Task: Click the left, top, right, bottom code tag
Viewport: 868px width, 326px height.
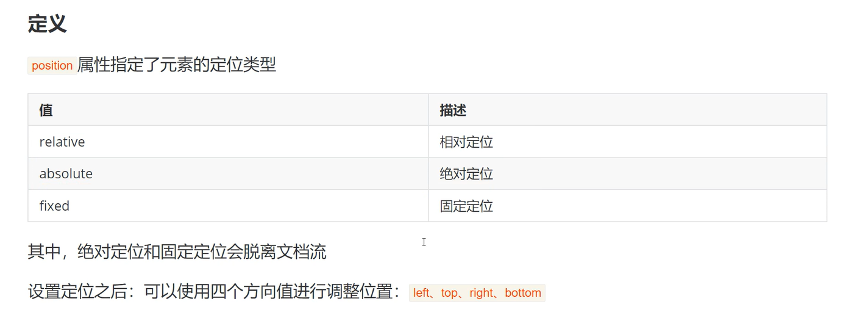Action: [477, 293]
